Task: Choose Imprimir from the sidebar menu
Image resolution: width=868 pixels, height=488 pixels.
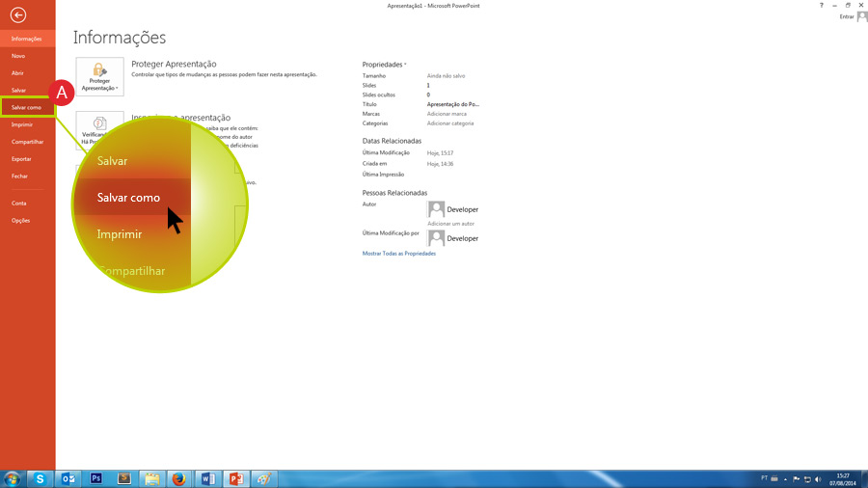Action: click(22, 124)
